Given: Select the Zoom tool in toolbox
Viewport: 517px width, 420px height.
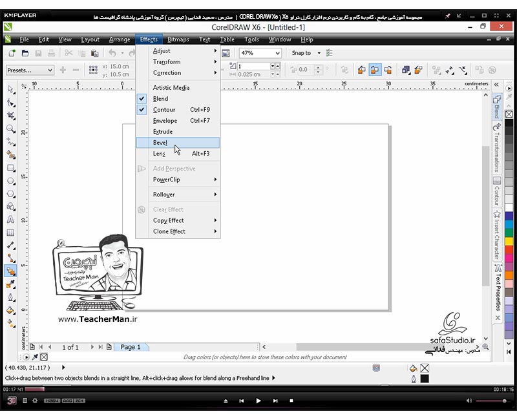Looking at the screenshot, I should (x=11, y=129).
